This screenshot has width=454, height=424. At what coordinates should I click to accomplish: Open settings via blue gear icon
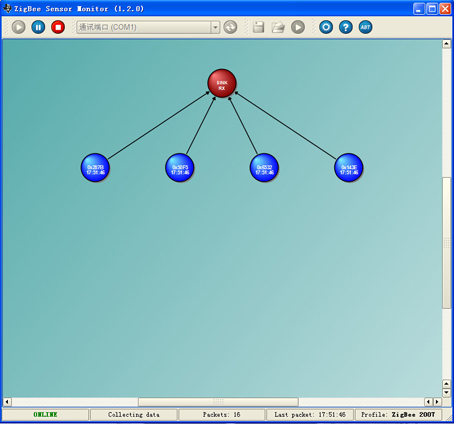coord(326,27)
